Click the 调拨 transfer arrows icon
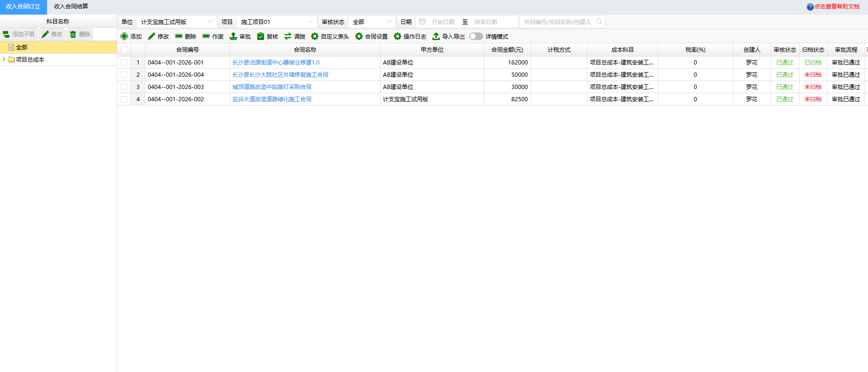The width and height of the screenshot is (868, 372). tap(288, 36)
